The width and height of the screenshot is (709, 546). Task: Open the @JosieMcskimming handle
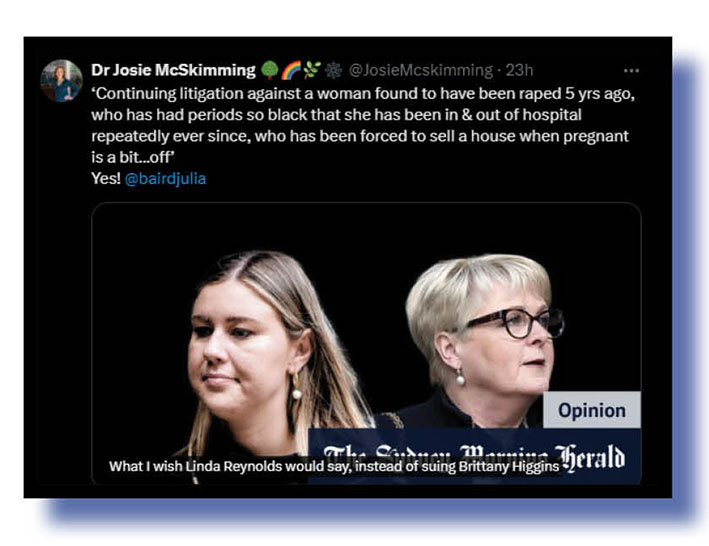421,71
